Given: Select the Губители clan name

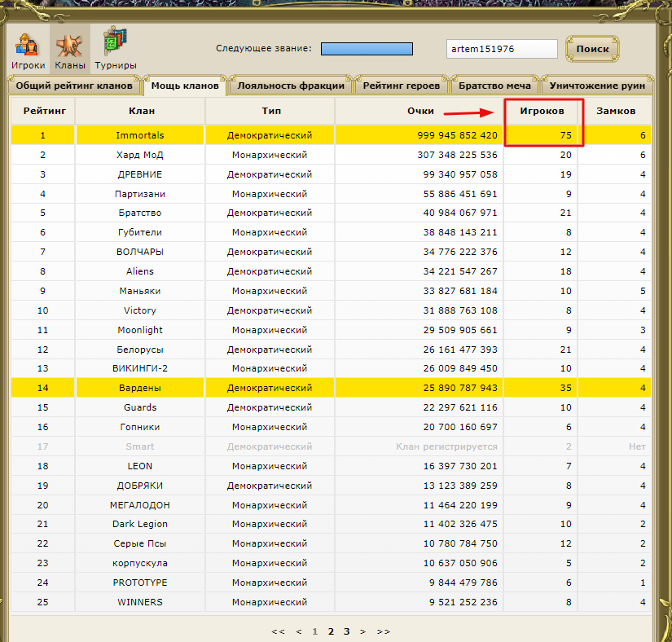Looking at the screenshot, I should tap(140, 233).
